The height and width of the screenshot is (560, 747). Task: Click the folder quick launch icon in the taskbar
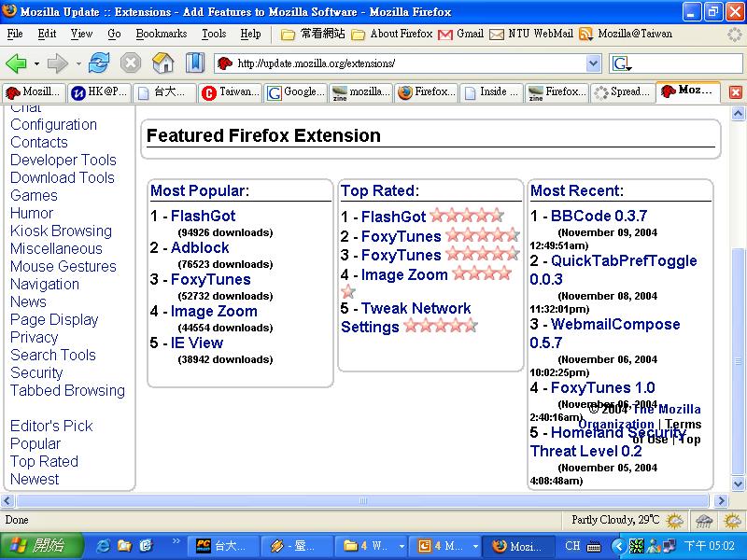(124, 546)
